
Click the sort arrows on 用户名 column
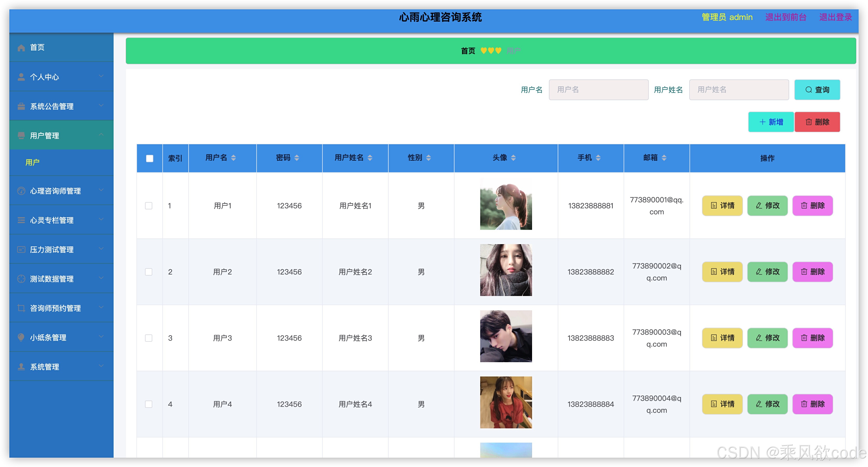[x=233, y=158]
